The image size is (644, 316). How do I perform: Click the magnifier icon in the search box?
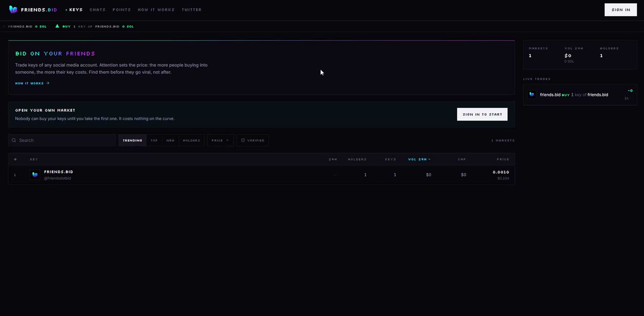click(x=14, y=141)
